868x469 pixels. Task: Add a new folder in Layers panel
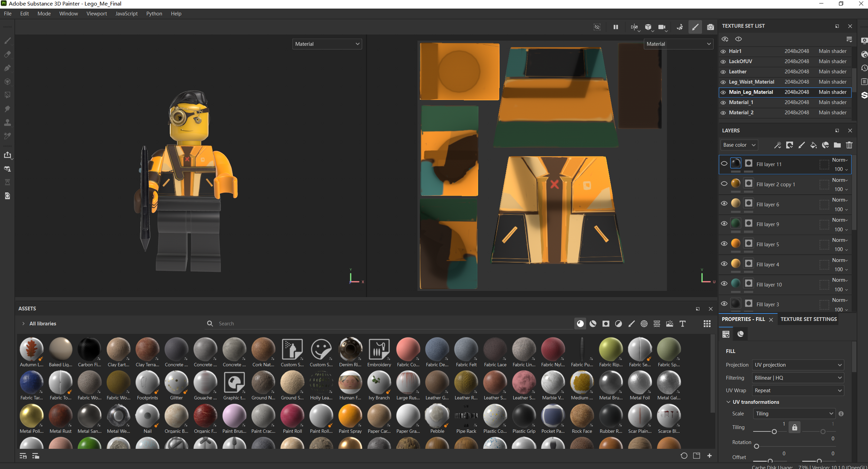[x=837, y=145]
